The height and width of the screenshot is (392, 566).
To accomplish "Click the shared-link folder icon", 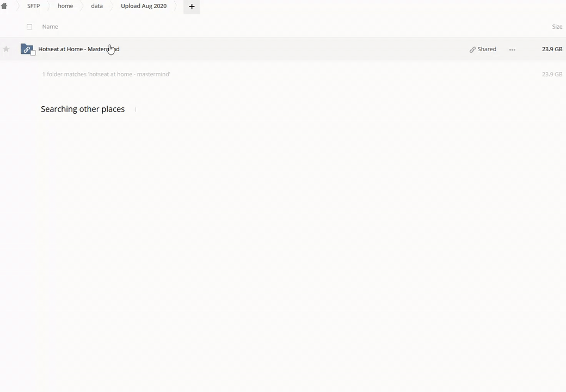I will [x=27, y=49].
